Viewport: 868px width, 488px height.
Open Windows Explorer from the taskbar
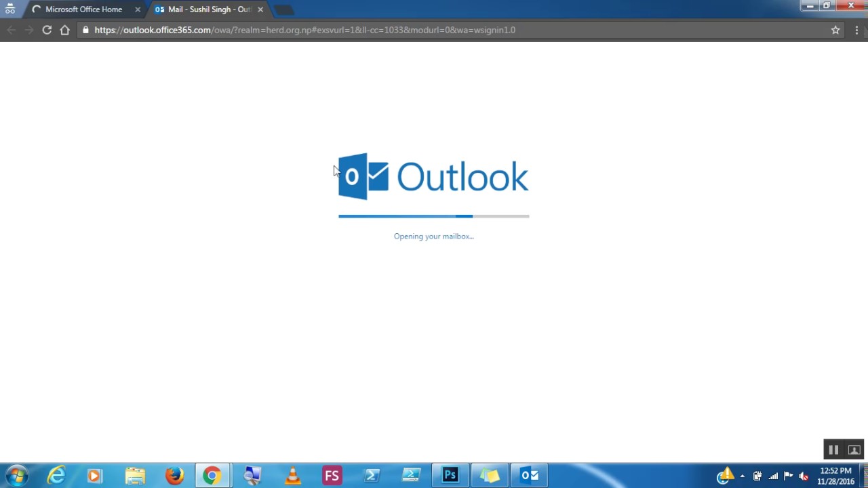134,476
